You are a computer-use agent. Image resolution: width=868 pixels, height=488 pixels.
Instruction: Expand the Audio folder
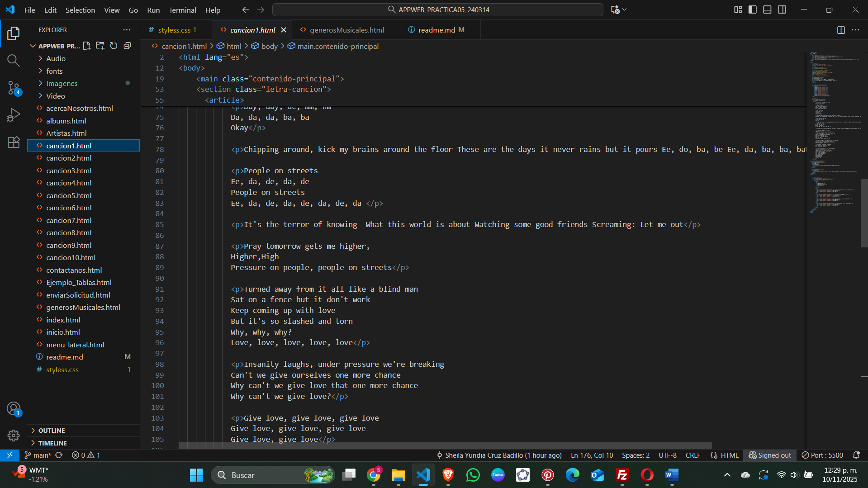[x=56, y=58]
